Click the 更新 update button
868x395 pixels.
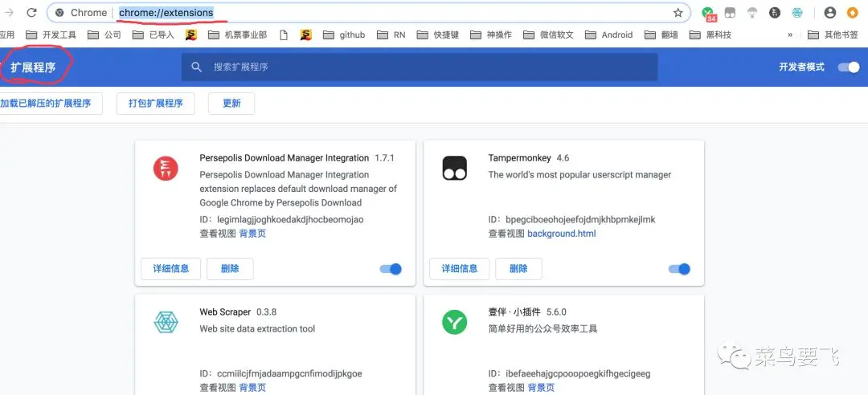click(x=231, y=104)
